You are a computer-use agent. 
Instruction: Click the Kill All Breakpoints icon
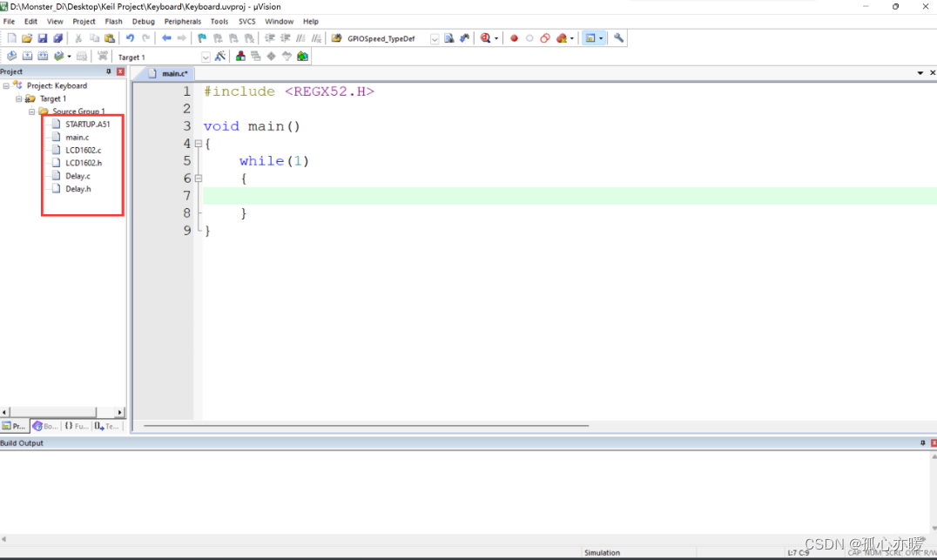pyautogui.click(x=561, y=38)
